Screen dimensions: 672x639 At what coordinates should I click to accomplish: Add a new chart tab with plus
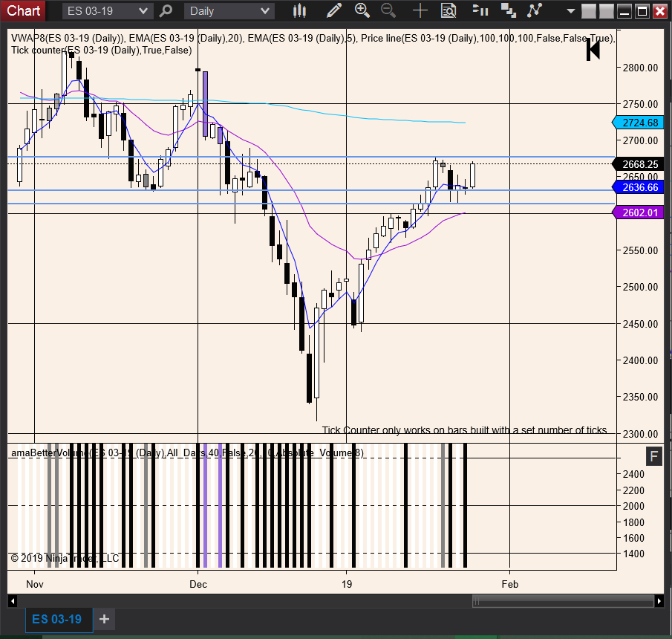click(104, 619)
